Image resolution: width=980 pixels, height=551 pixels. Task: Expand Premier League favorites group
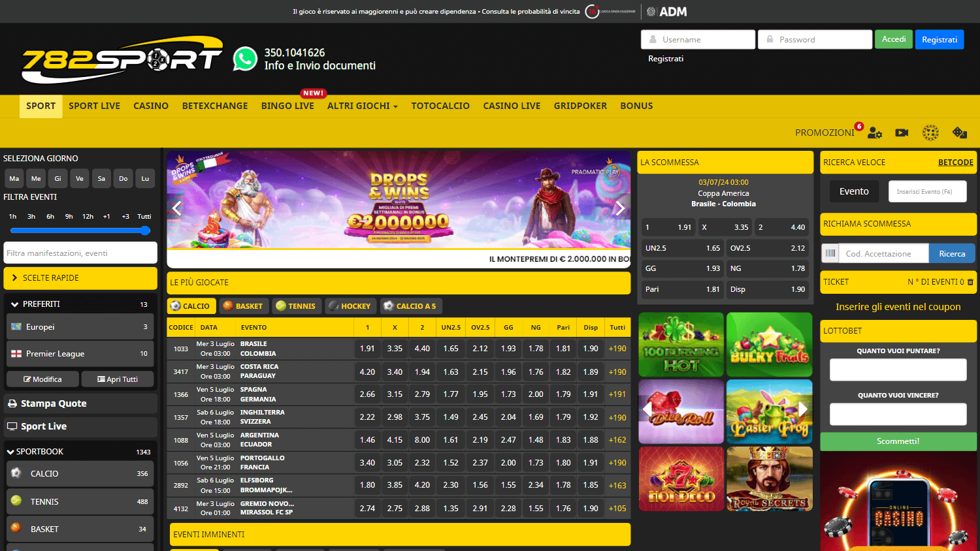[80, 354]
